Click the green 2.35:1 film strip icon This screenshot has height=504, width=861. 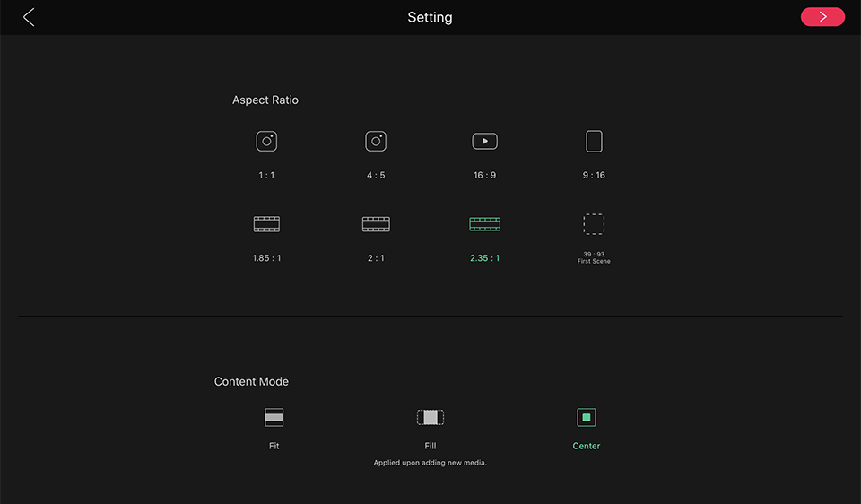484,224
